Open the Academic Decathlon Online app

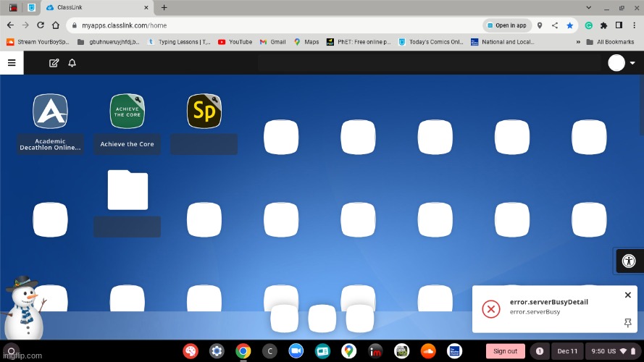click(50, 111)
